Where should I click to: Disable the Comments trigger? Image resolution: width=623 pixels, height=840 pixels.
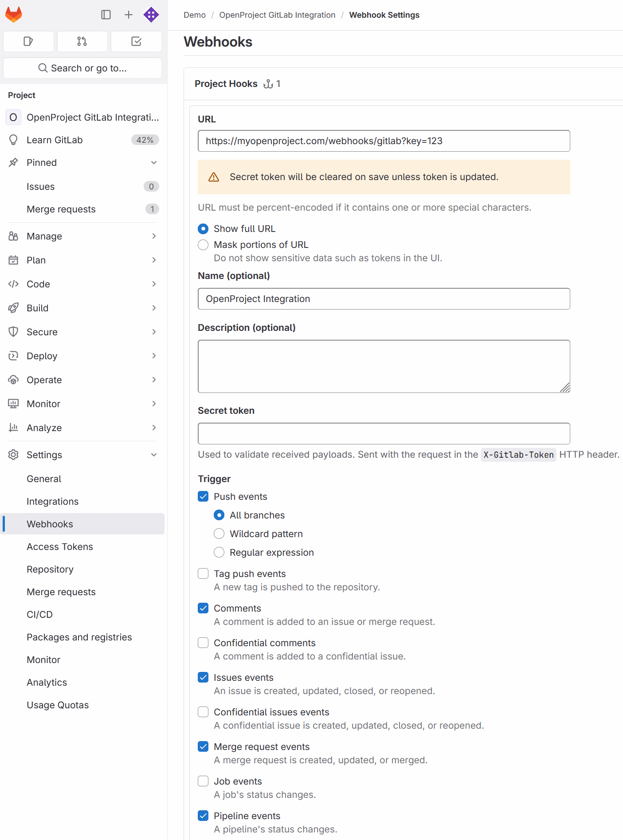pyautogui.click(x=203, y=608)
